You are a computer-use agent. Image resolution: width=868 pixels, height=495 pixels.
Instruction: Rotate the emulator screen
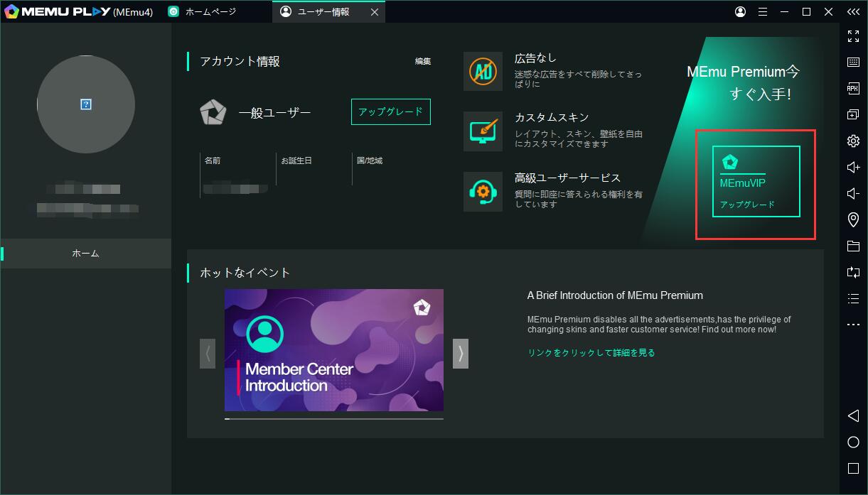(853, 272)
